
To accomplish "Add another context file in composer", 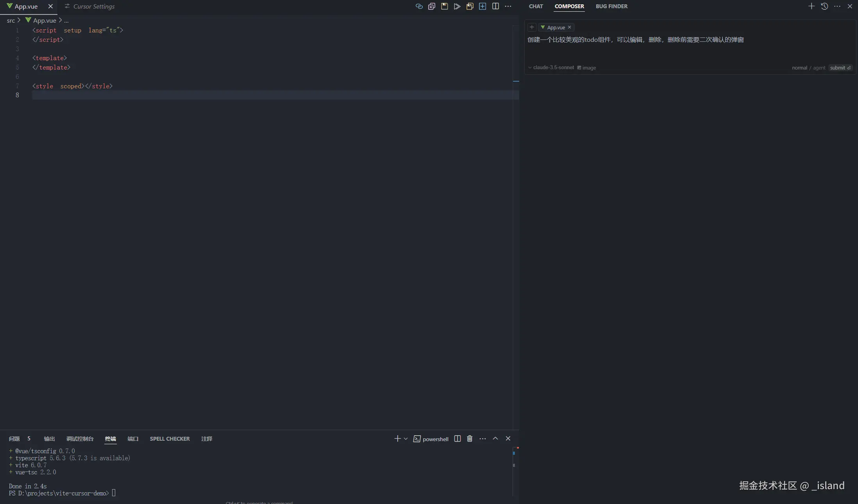I will coord(532,27).
